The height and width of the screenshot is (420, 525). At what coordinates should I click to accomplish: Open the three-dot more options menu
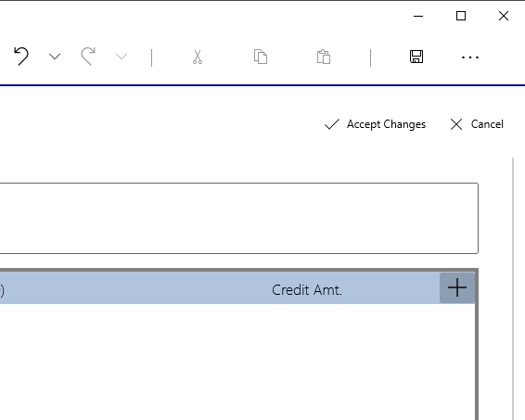[470, 57]
